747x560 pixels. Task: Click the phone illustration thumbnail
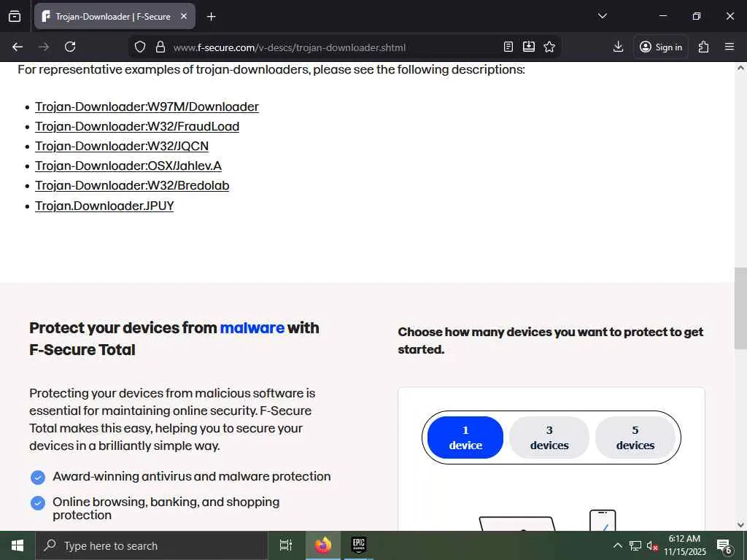603,520
